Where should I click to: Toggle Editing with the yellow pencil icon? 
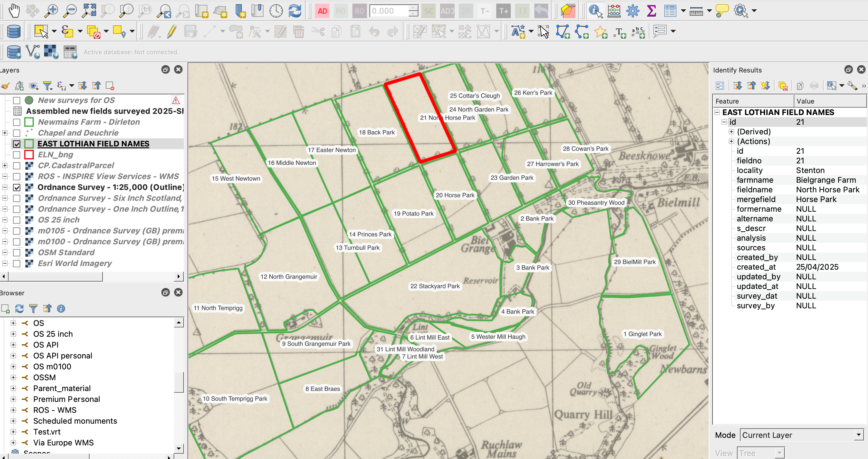tap(172, 32)
